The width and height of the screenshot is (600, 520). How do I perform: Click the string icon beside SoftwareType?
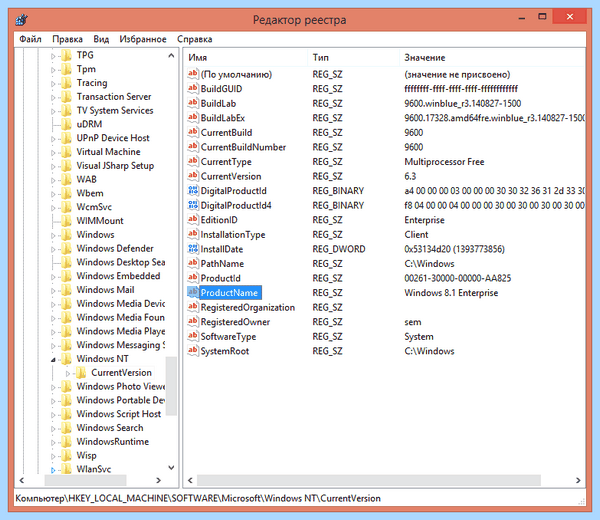[193, 336]
